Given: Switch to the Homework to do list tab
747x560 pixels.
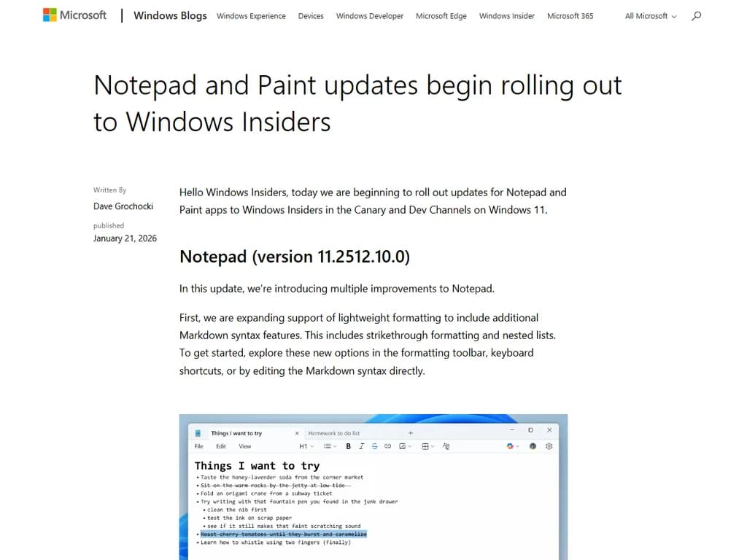Looking at the screenshot, I should pos(333,429).
